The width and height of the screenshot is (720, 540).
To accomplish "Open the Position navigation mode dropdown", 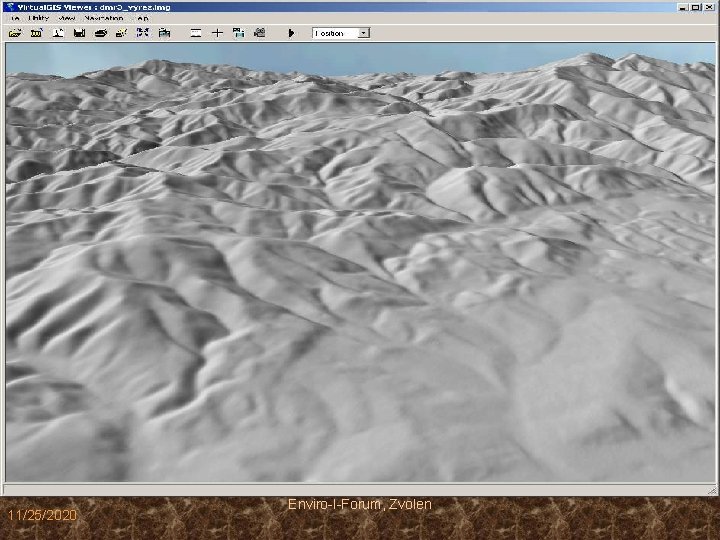I will 341,33.
